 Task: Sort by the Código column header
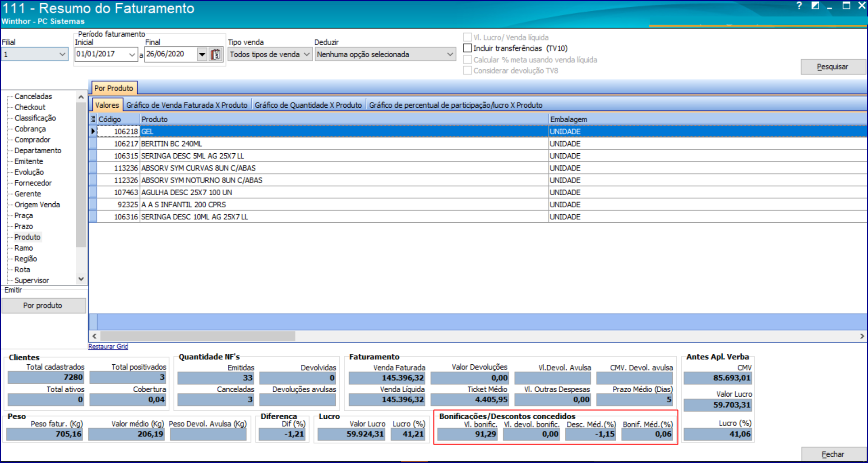(118, 119)
